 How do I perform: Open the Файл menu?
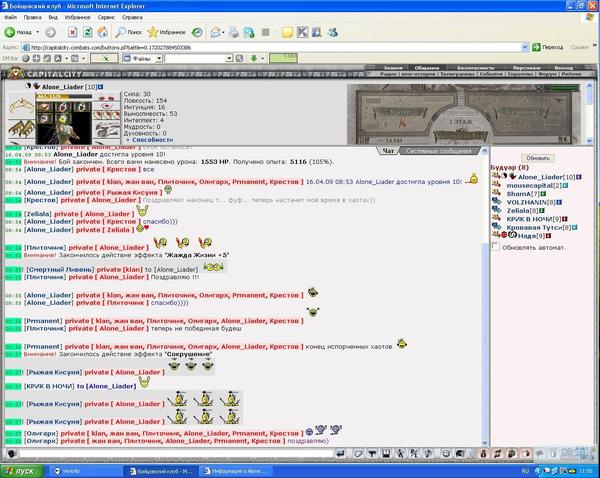10,18
